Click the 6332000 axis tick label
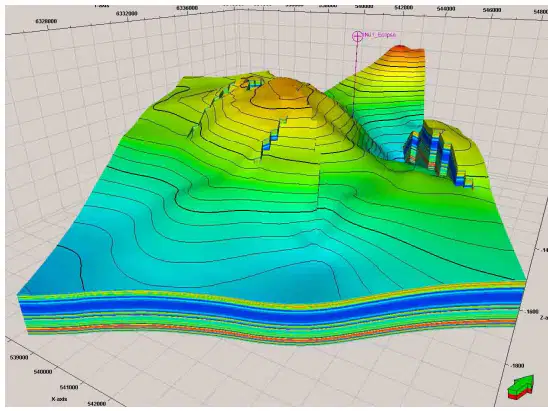Viewport: 548px width, 411px height. (127, 14)
